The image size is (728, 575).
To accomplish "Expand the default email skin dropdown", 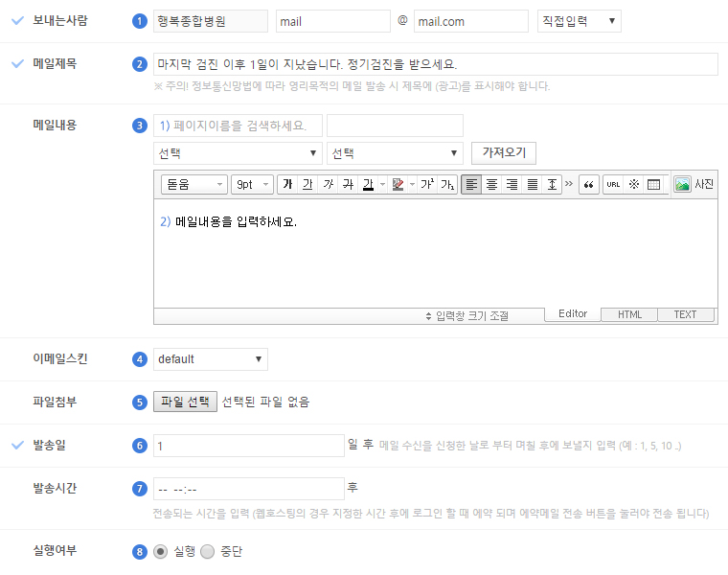I will (x=211, y=359).
